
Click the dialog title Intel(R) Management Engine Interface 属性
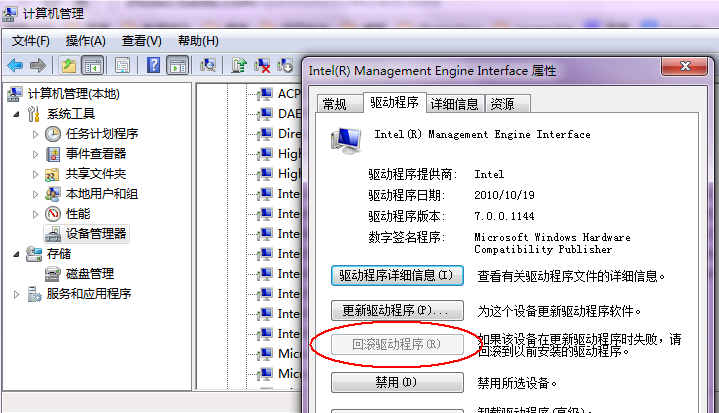(x=432, y=71)
